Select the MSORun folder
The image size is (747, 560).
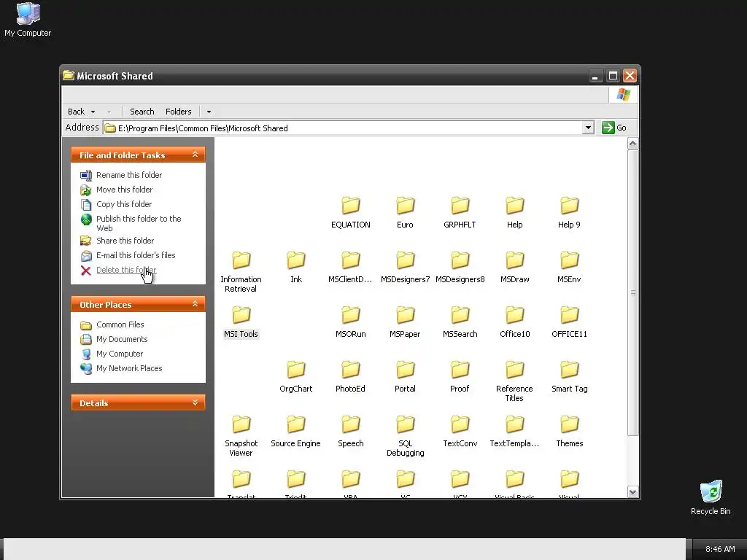coord(351,322)
